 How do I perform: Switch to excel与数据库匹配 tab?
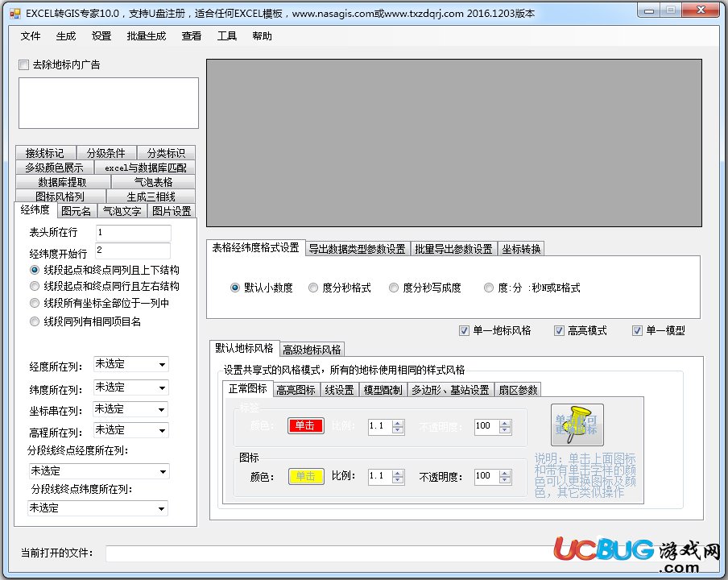145,168
